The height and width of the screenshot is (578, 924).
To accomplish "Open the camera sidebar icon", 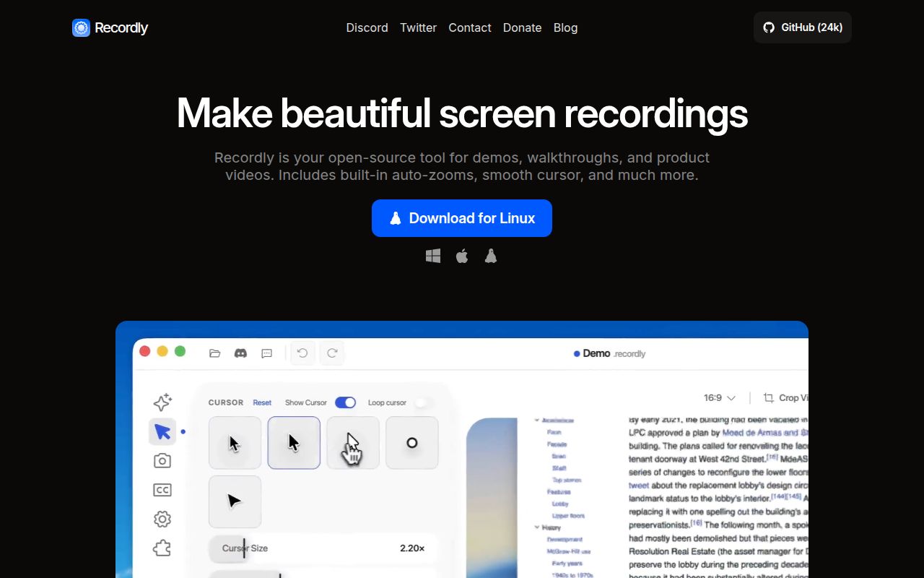I will click(x=162, y=460).
